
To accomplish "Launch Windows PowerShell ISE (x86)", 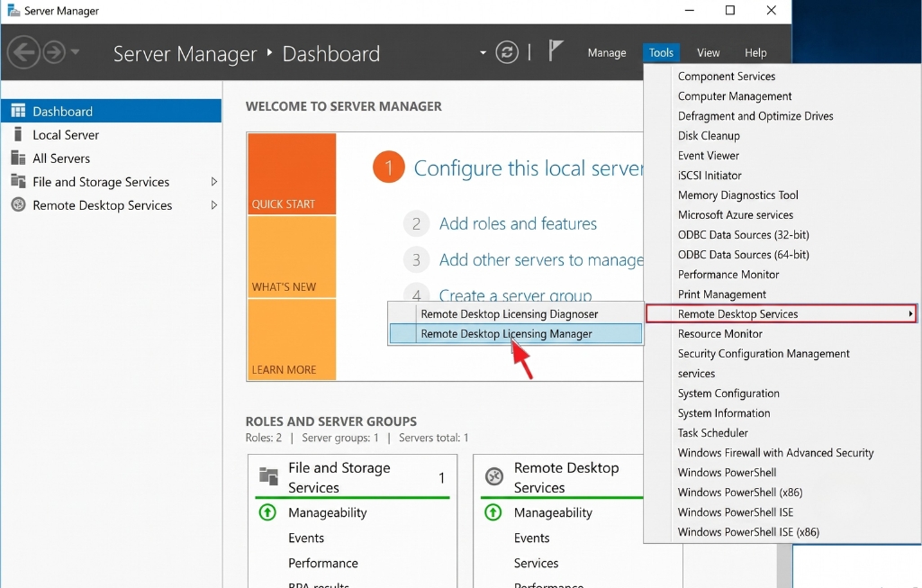I will pyautogui.click(x=748, y=532).
